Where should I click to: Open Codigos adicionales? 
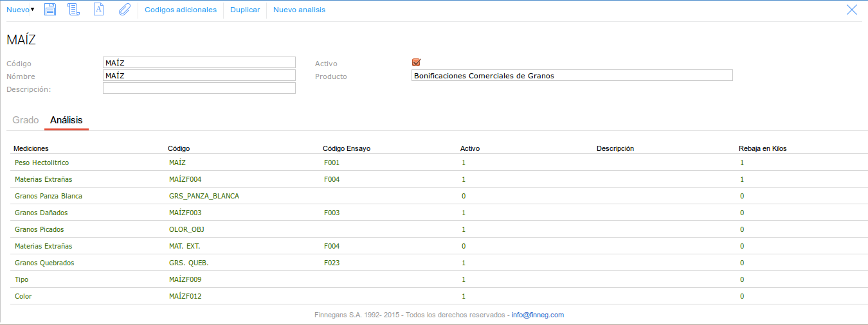point(181,10)
